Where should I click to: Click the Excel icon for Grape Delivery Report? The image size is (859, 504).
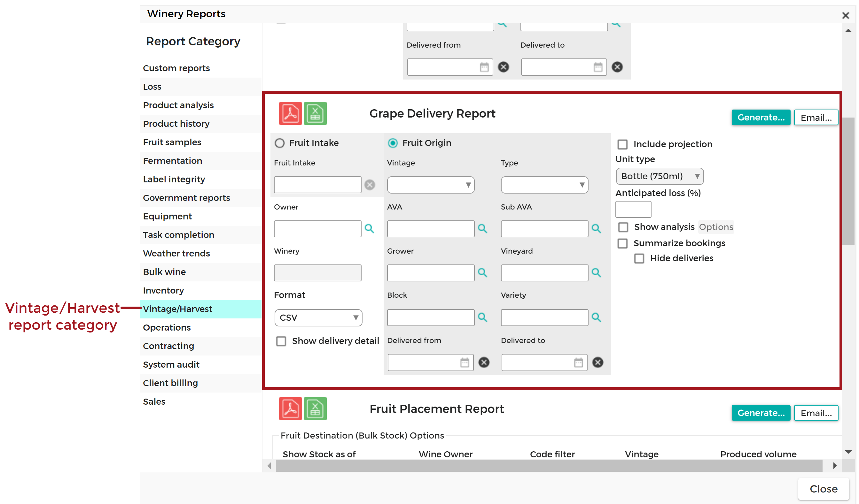point(315,113)
